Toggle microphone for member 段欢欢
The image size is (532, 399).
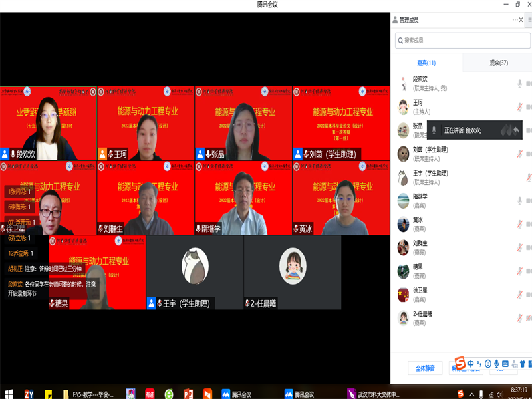520,84
